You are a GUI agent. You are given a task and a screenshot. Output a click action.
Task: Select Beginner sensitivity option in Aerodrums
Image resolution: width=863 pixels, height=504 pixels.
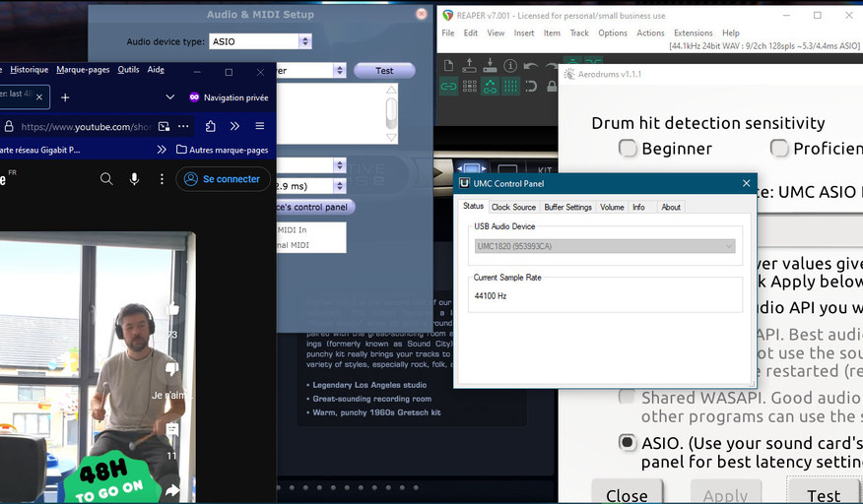(x=628, y=148)
